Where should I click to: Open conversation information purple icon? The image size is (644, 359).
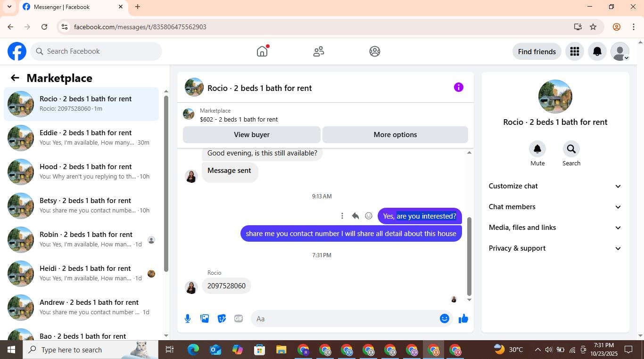459,87
